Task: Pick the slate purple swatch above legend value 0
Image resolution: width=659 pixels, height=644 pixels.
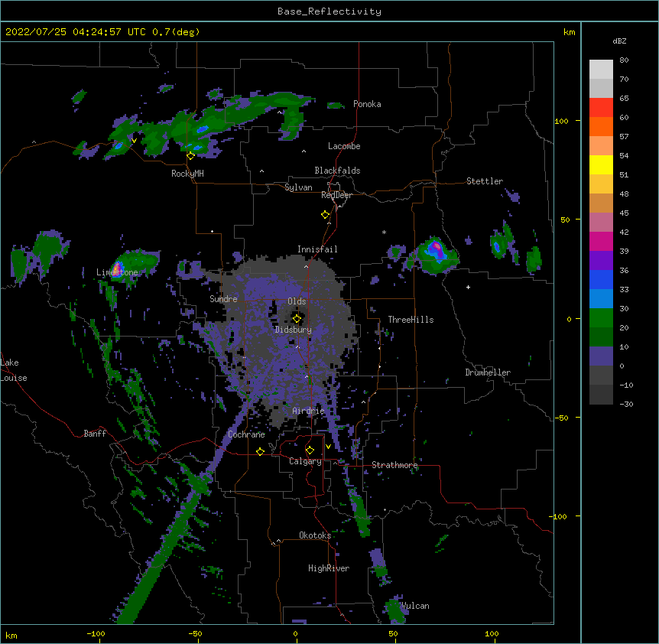Action: [x=601, y=356]
